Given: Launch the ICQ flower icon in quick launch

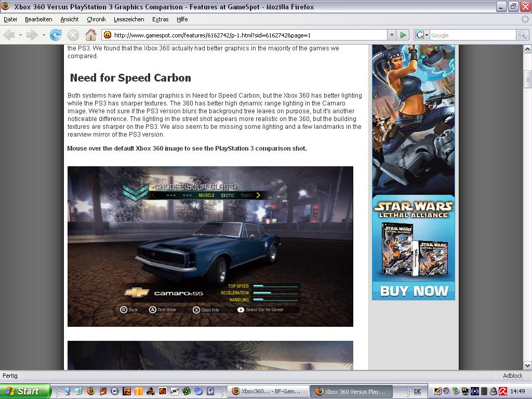Looking at the screenshot, I should point(187,391).
